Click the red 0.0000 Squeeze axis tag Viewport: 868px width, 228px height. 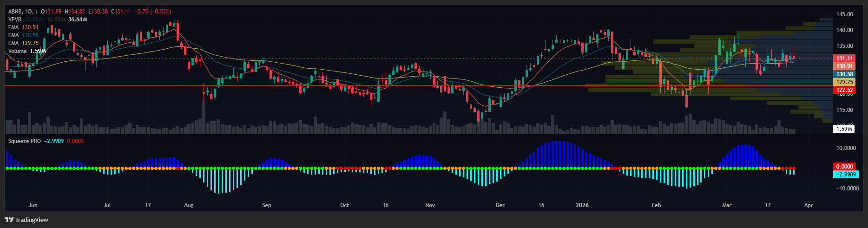pos(844,167)
